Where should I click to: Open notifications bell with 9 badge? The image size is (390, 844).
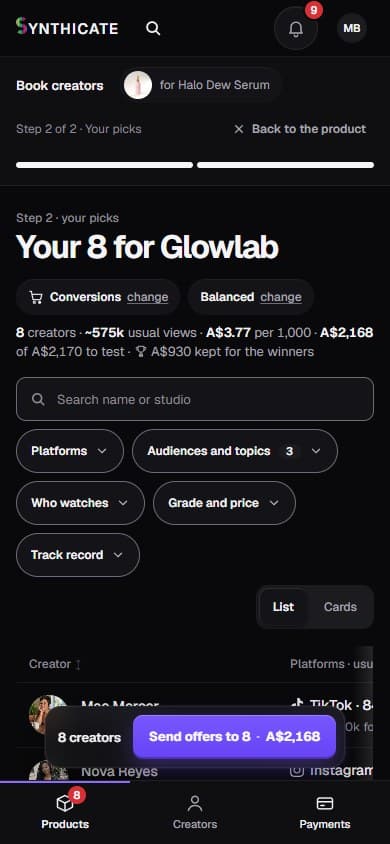(296, 28)
